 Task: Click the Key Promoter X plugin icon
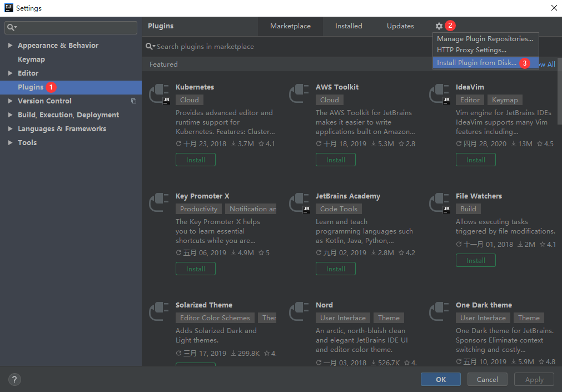click(159, 202)
